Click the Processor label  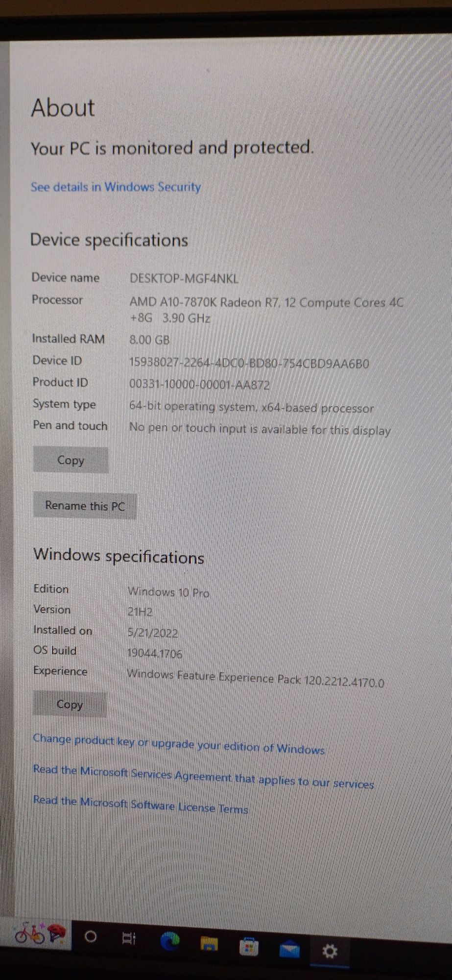point(57,299)
